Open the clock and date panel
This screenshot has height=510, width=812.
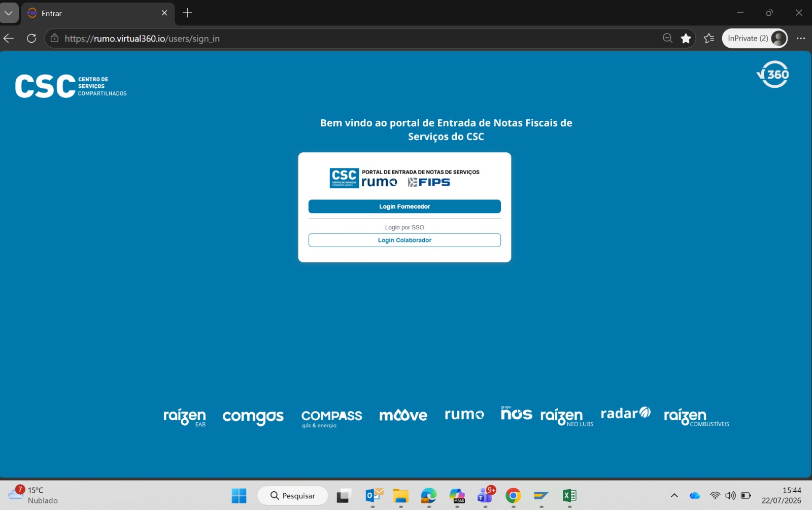point(782,495)
